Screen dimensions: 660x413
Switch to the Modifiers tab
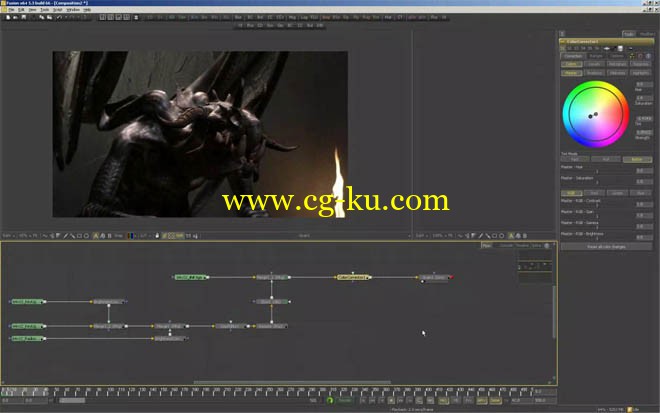647,34
